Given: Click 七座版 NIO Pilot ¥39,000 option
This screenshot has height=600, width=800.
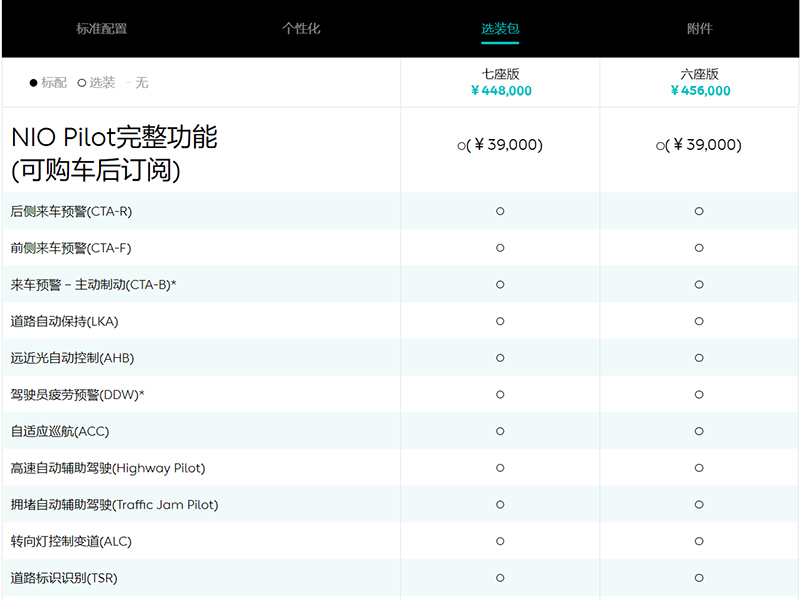Looking at the screenshot, I should [500, 145].
